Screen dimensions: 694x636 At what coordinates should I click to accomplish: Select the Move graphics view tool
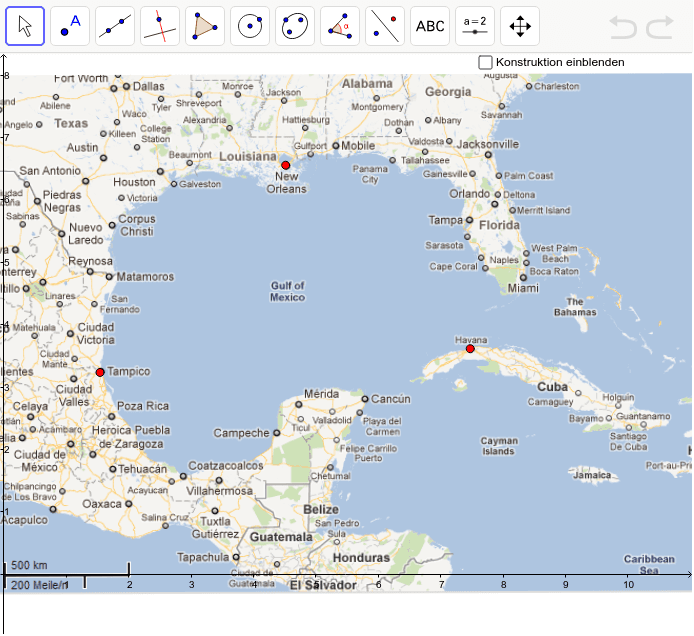[x=520, y=26]
